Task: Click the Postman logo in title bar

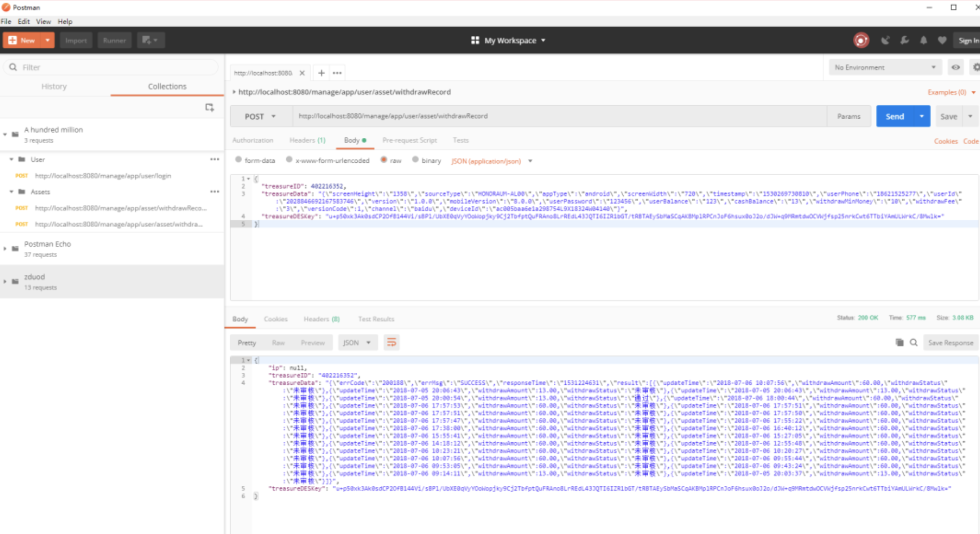Action: click(6, 7)
